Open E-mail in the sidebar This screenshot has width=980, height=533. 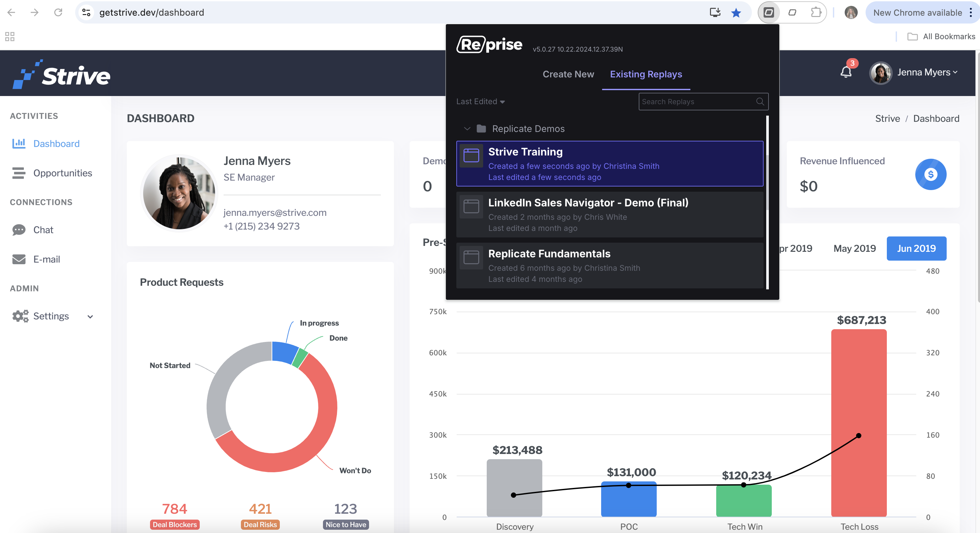click(47, 259)
